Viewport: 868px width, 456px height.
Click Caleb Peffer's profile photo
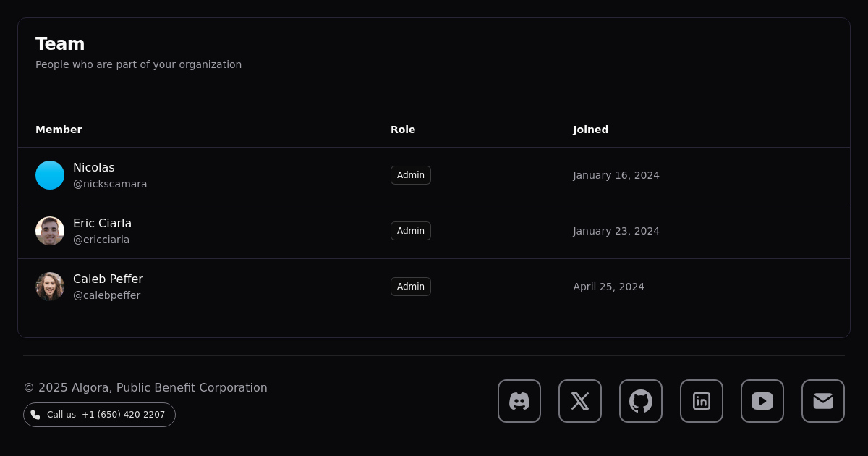50,287
